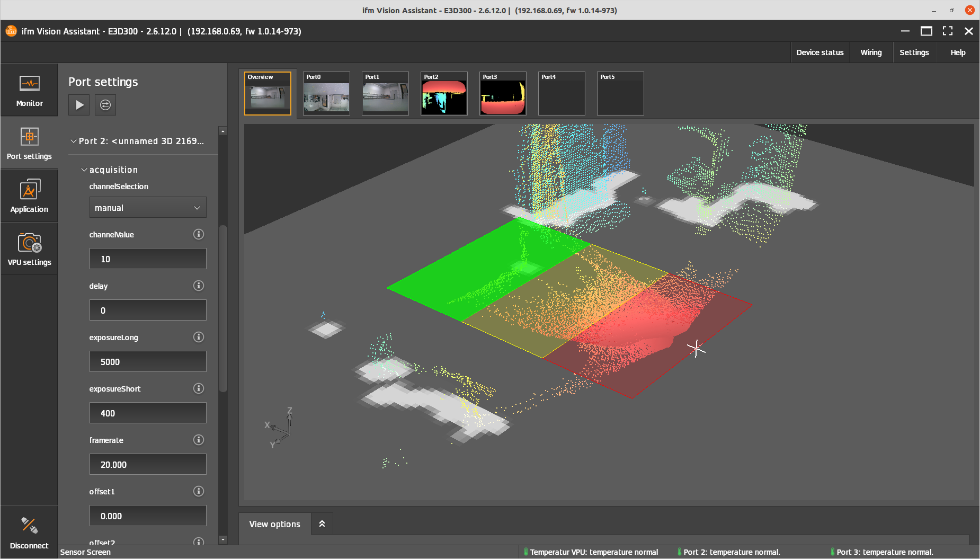The width and height of the screenshot is (980, 559).
Task: Click the Settings button in the top bar
Action: (x=914, y=52)
